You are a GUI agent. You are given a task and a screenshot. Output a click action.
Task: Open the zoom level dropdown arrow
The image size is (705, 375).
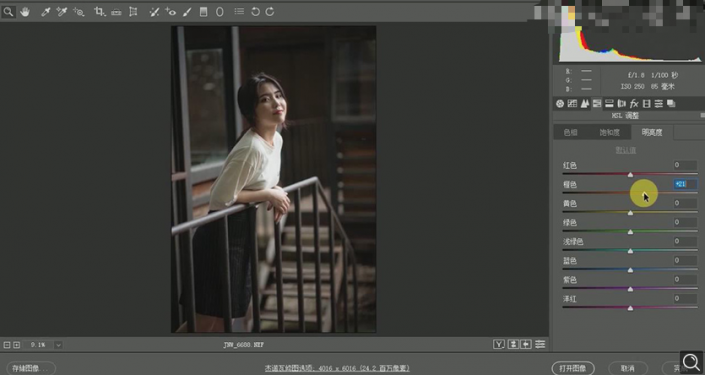58,345
